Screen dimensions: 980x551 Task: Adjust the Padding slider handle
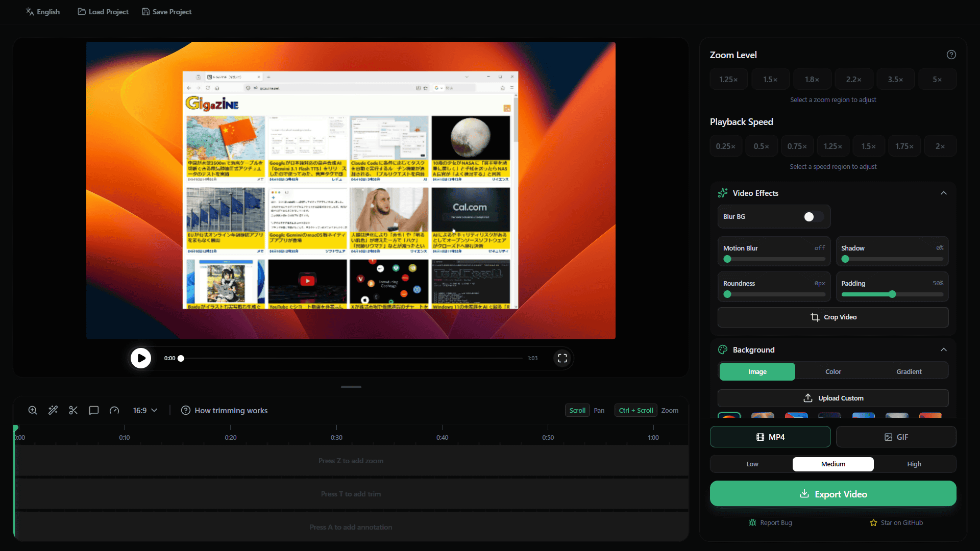click(x=892, y=294)
